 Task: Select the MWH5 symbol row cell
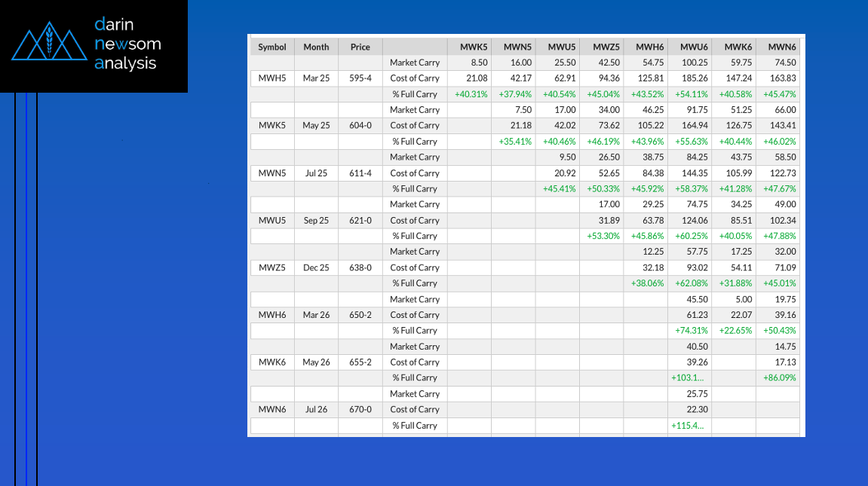point(272,78)
